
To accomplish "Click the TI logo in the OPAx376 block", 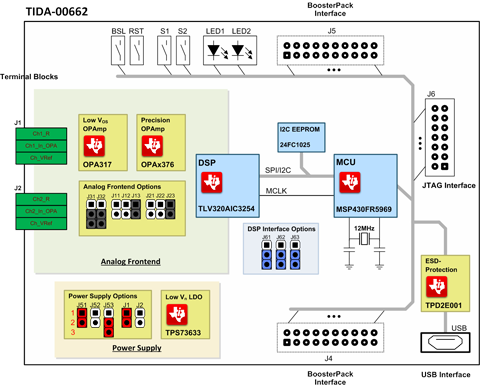I will click(152, 146).
